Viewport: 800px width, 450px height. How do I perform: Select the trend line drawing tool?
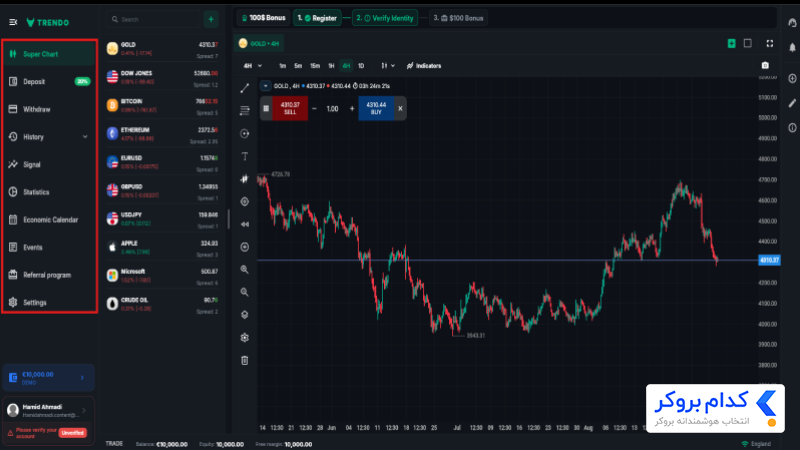245,88
